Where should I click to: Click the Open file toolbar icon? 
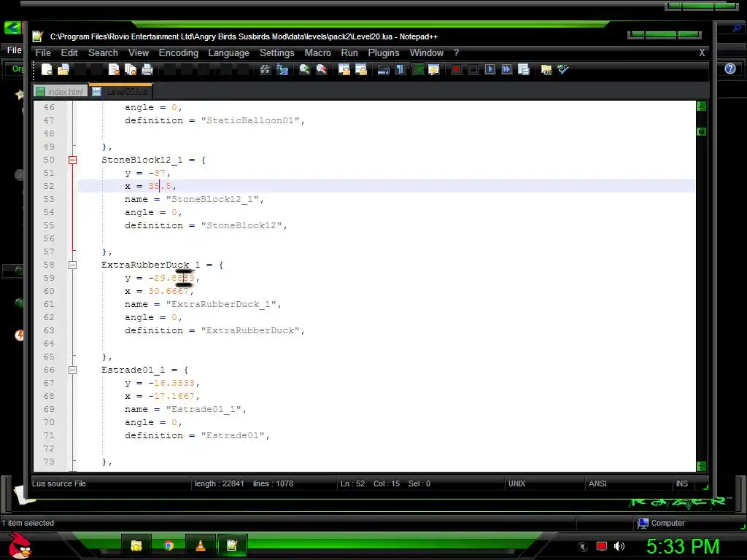pyautogui.click(x=63, y=69)
